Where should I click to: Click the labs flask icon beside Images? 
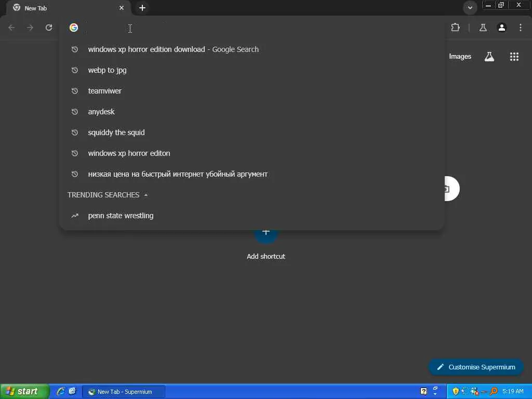click(489, 57)
